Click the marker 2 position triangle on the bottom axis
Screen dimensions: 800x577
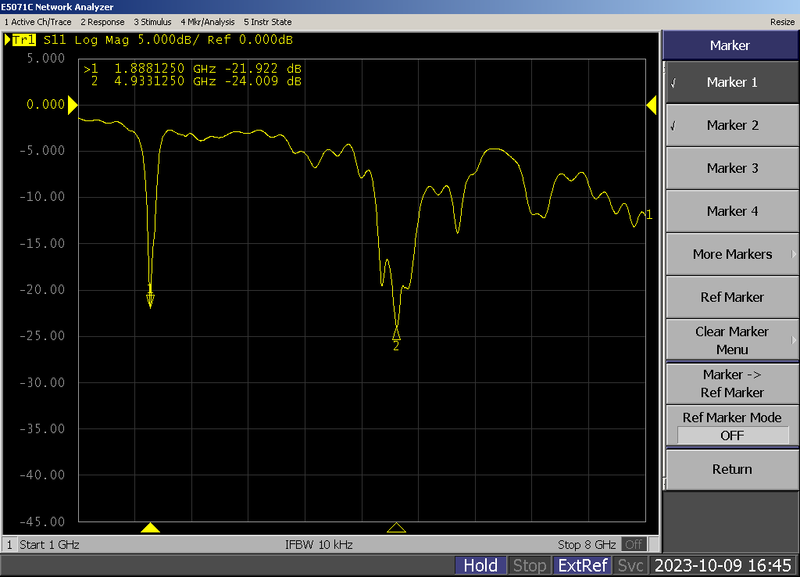click(x=396, y=526)
